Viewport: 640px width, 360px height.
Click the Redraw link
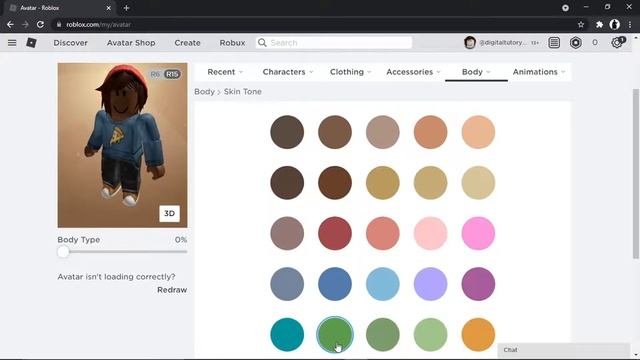172,290
